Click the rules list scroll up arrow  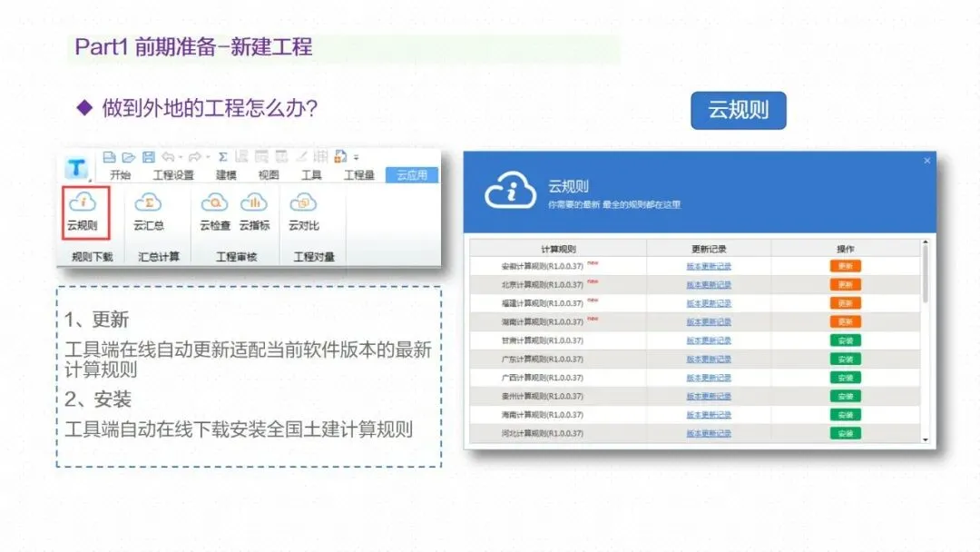926,241
